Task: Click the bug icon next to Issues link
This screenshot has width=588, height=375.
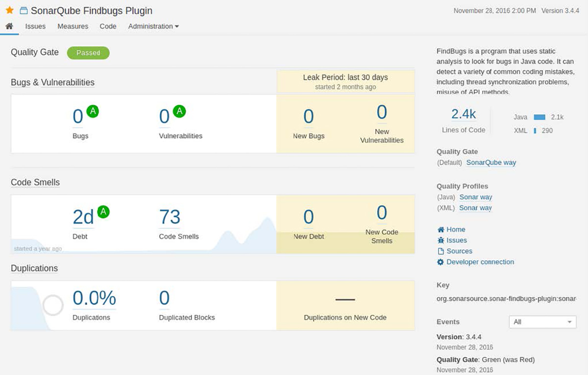Action: (441, 240)
